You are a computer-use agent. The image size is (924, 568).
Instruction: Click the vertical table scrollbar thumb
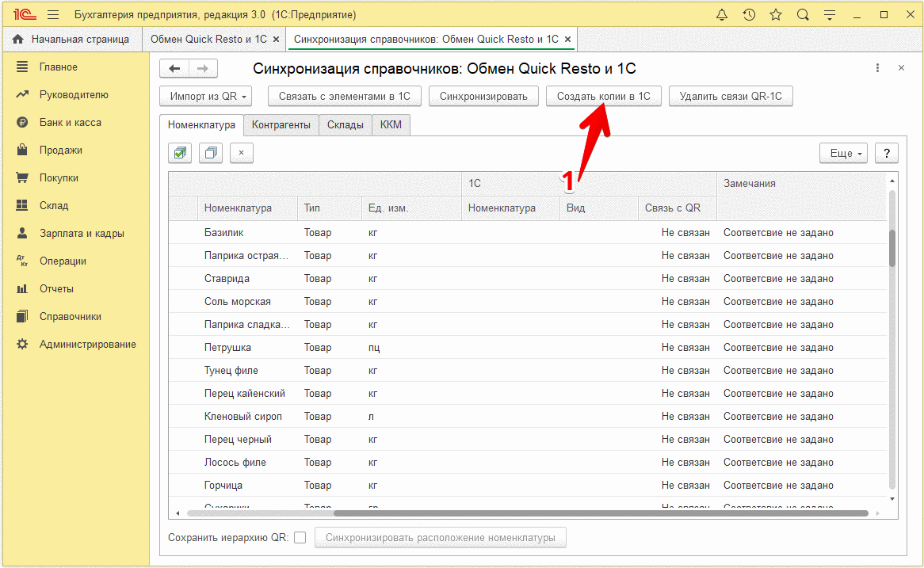tap(892, 247)
